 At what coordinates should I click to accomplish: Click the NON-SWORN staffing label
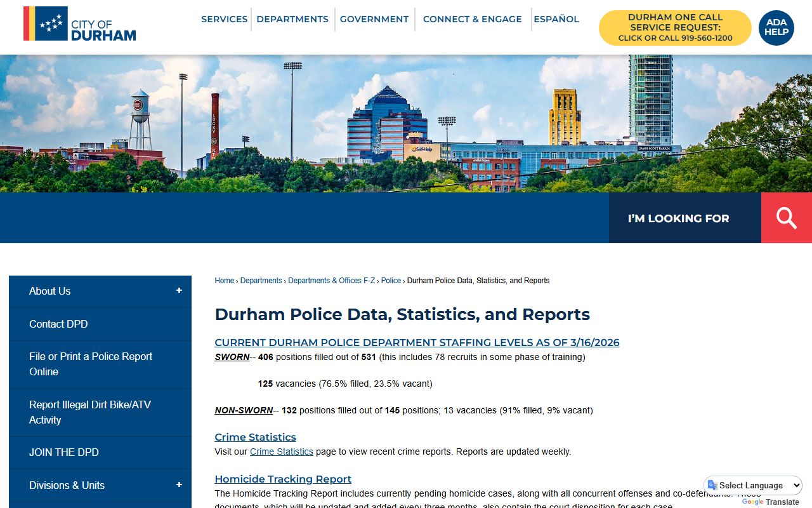pos(244,410)
